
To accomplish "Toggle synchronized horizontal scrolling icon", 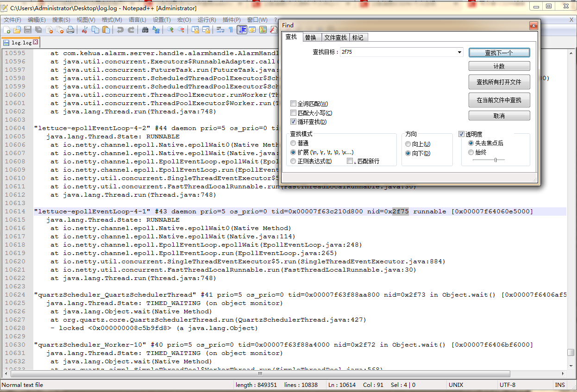I will click(x=206, y=30).
